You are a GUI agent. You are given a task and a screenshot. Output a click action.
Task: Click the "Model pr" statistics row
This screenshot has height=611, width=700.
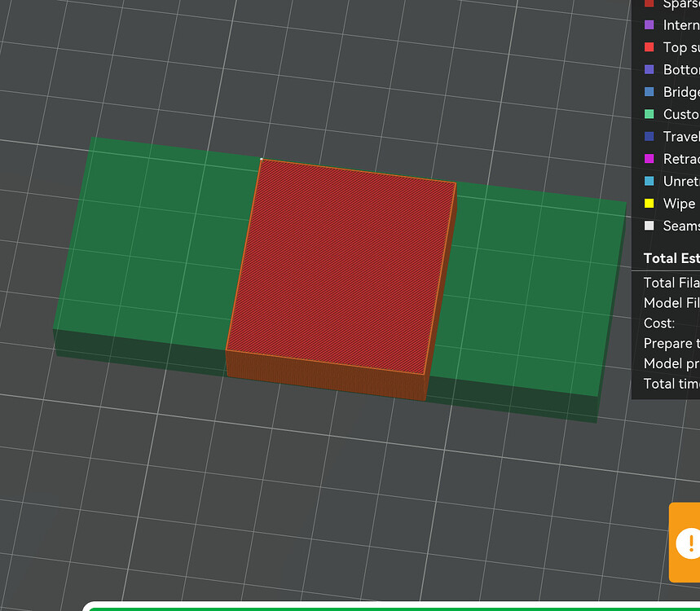pyautogui.click(x=671, y=363)
